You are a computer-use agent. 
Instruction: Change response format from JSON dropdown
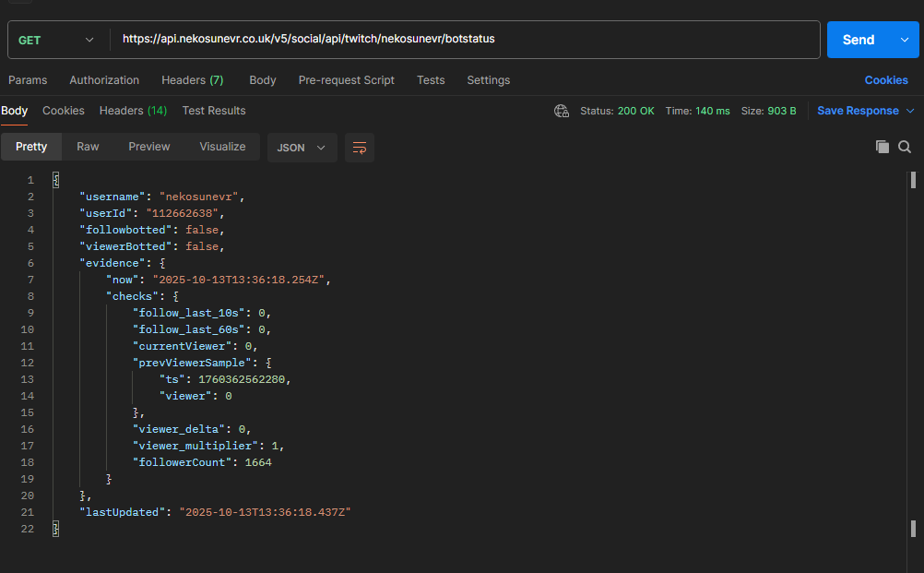(x=302, y=148)
